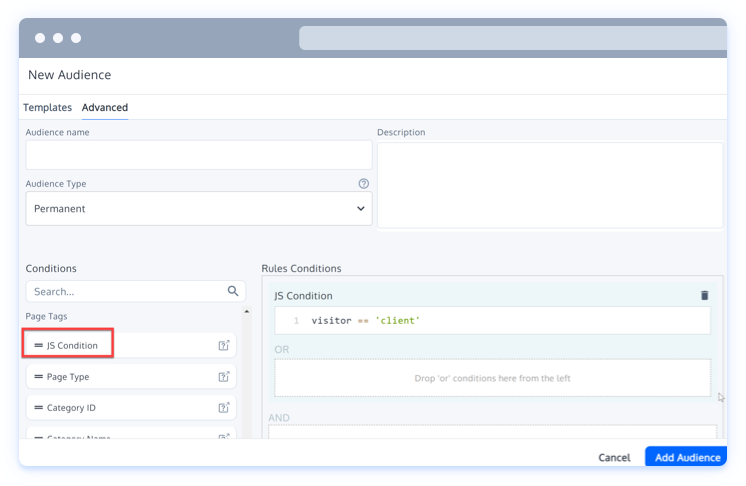This screenshot has height=486, width=746.
Task: Switch to the Templates tab
Action: pos(48,107)
